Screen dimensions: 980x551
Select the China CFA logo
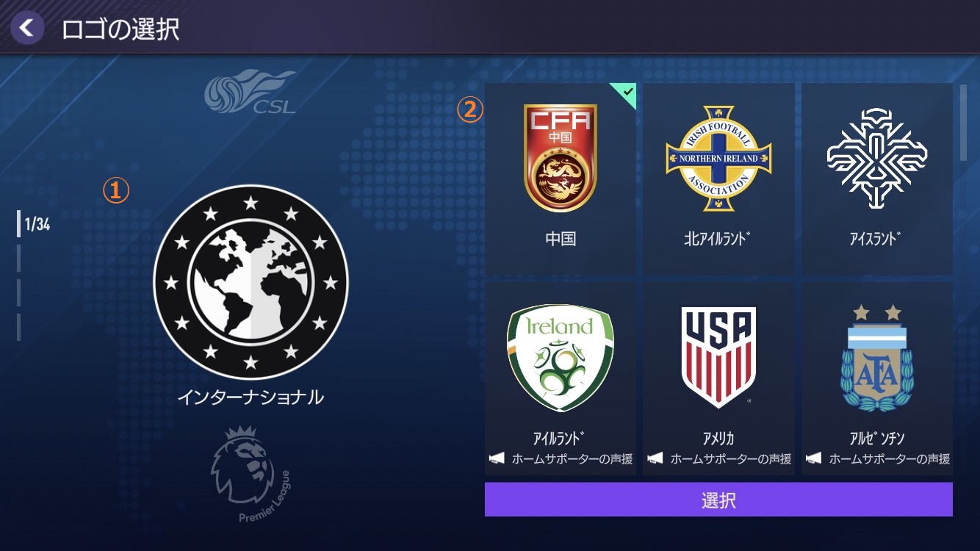[561, 158]
